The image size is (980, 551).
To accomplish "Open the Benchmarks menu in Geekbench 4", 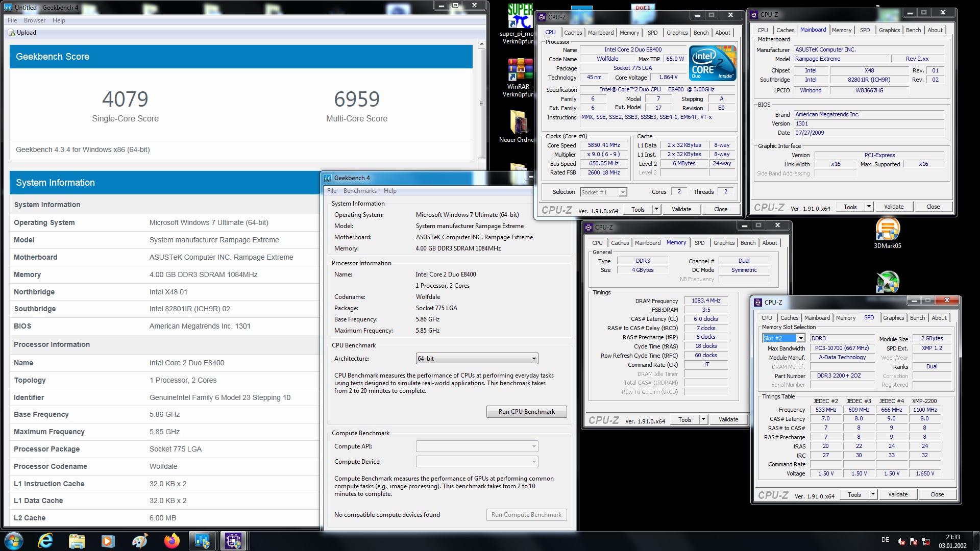I will point(360,191).
